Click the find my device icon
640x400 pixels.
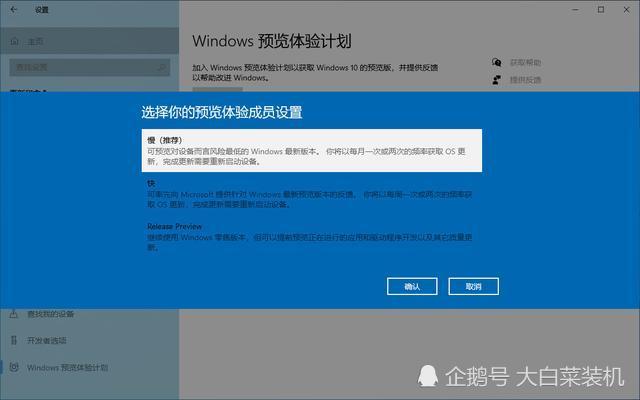pyautogui.click(x=14, y=313)
